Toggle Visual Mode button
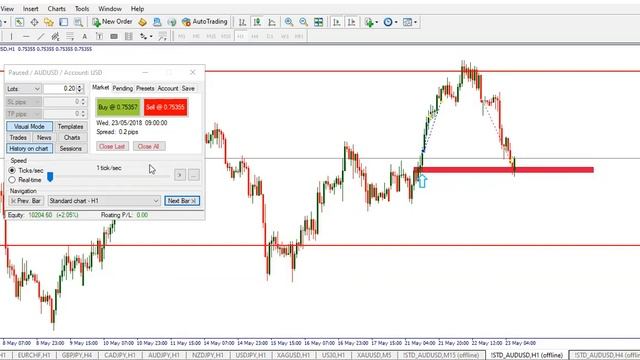 coord(29,127)
